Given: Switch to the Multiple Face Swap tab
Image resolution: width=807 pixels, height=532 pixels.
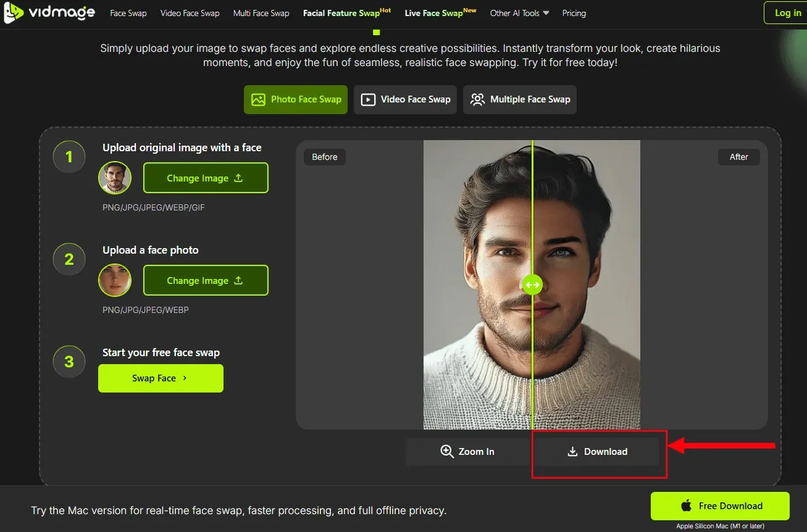Looking at the screenshot, I should point(520,99).
